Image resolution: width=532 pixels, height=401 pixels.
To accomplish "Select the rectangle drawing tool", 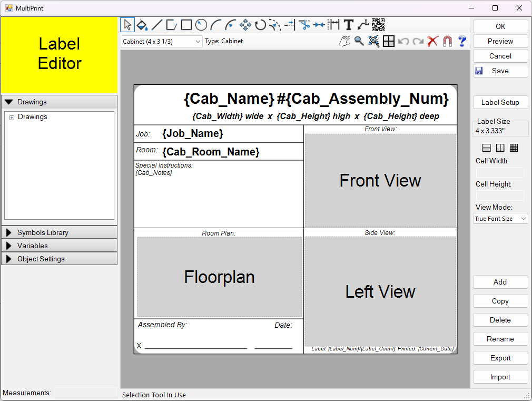I will pos(186,25).
